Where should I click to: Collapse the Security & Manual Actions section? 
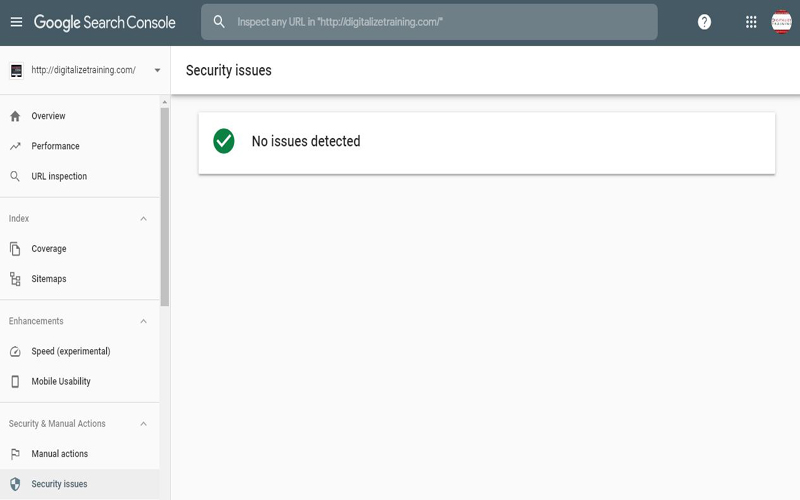pyautogui.click(x=143, y=424)
